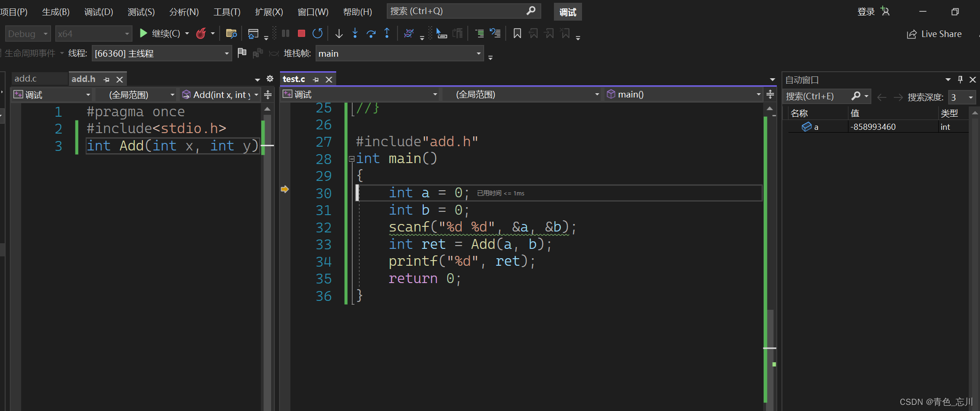Collapse the main function fold marker
The image size is (980, 411).
352,159
